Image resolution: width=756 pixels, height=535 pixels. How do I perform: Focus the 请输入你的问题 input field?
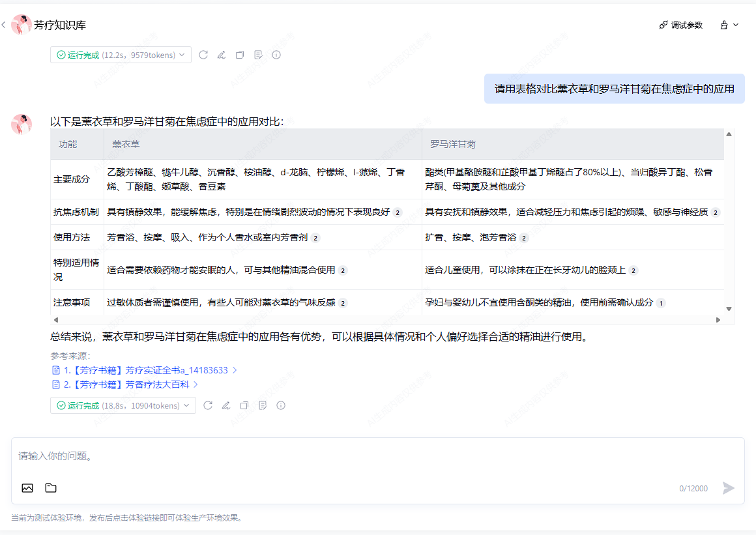[x=378, y=456]
